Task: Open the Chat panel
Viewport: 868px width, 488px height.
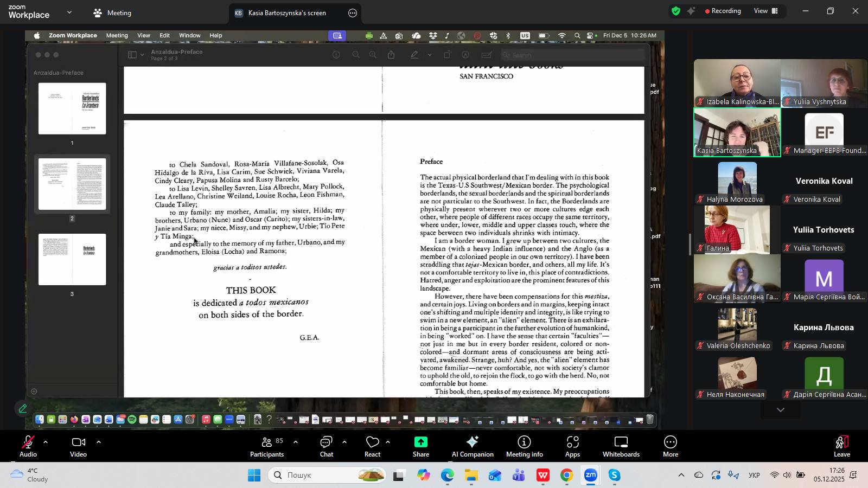Action: 326,446
